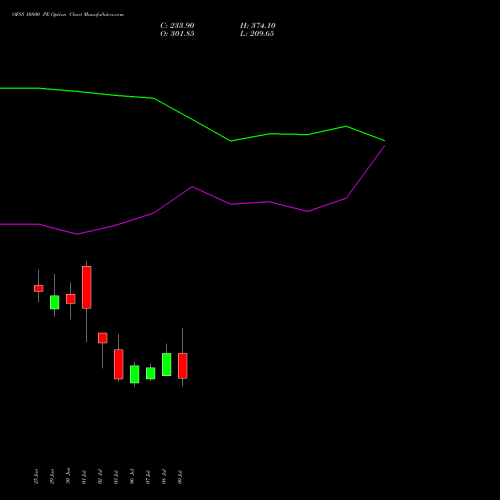Click the open value O: 301.85

pos(177,34)
